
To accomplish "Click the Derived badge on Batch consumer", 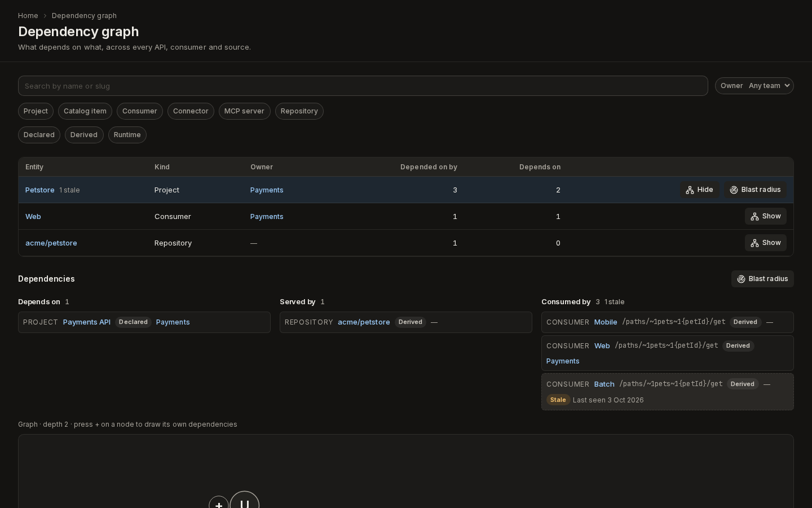I will click(742, 384).
